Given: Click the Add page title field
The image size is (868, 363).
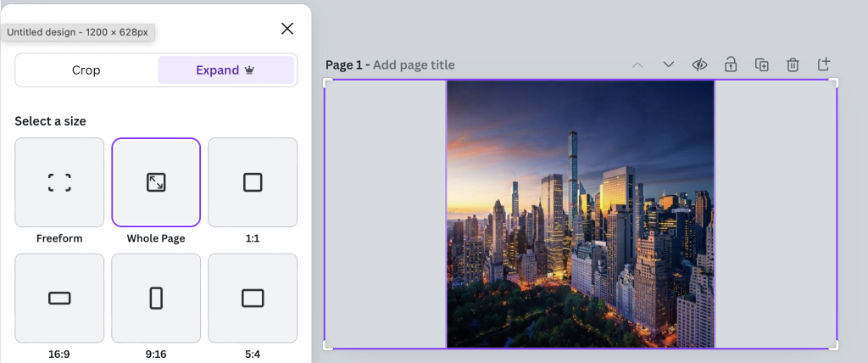Looking at the screenshot, I should pyautogui.click(x=414, y=65).
